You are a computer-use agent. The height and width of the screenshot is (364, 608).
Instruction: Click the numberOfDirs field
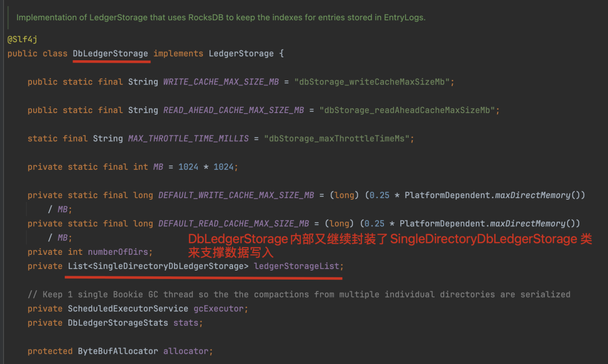(118, 252)
